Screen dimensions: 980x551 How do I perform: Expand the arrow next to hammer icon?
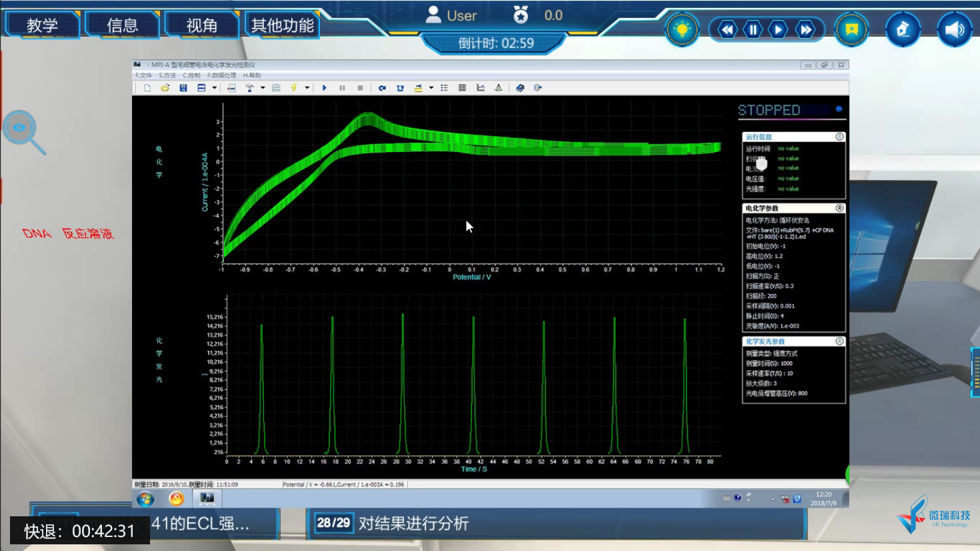263,88
